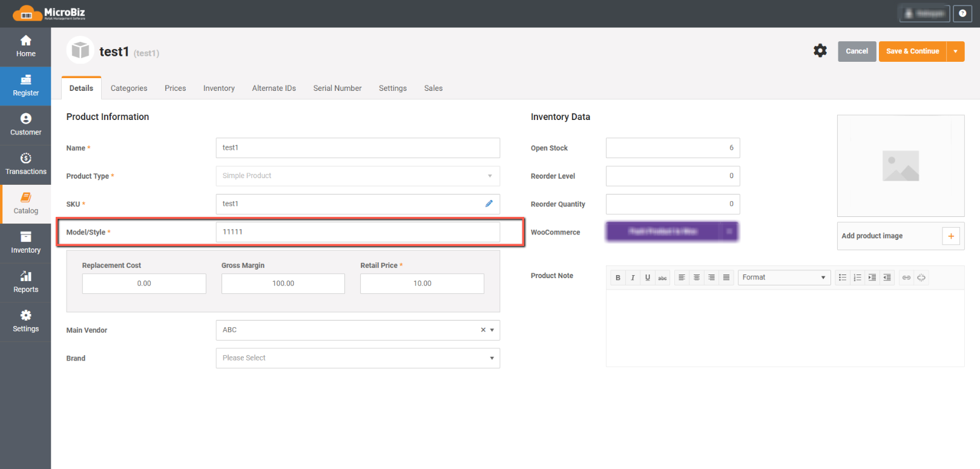The height and width of the screenshot is (469, 980).
Task: Switch to the product Settings tab
Action: pos(393,88)
